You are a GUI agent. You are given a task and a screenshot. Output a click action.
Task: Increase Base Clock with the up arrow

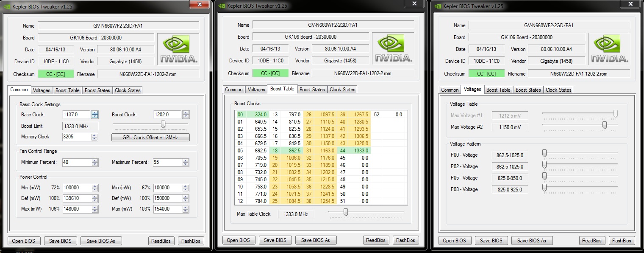click(x=95, y=113)
